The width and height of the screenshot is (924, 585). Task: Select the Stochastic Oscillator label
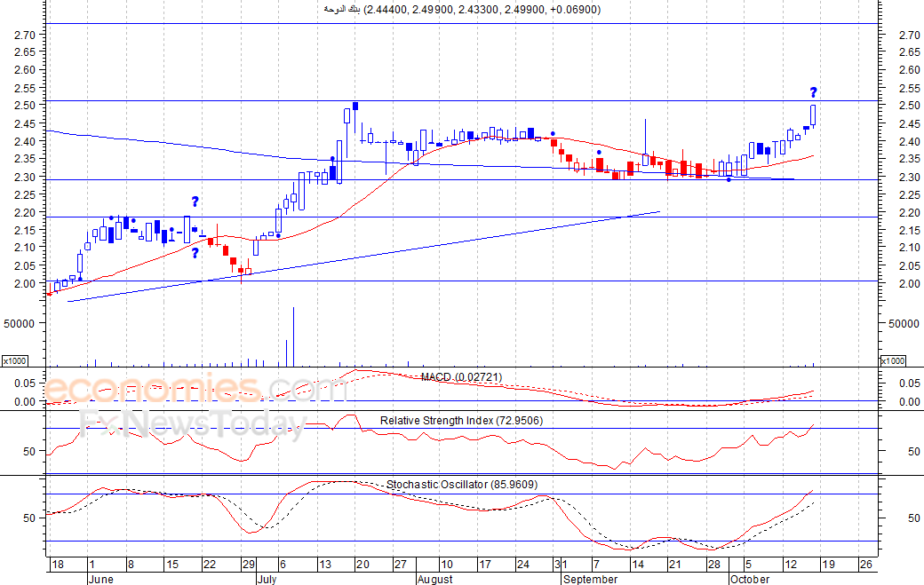(x=461, y=484)
